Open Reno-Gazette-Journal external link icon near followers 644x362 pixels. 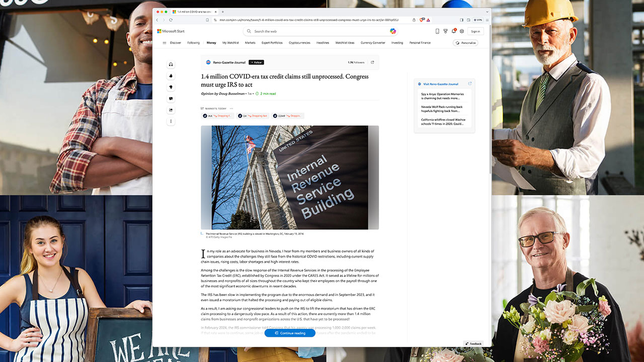click(x=372, y=62)
